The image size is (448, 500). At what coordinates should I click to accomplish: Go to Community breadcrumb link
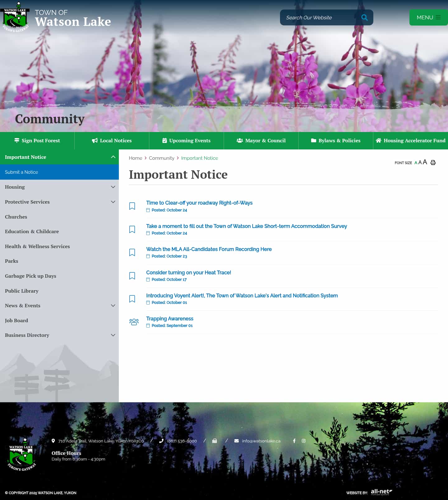[x=161, y=158]
